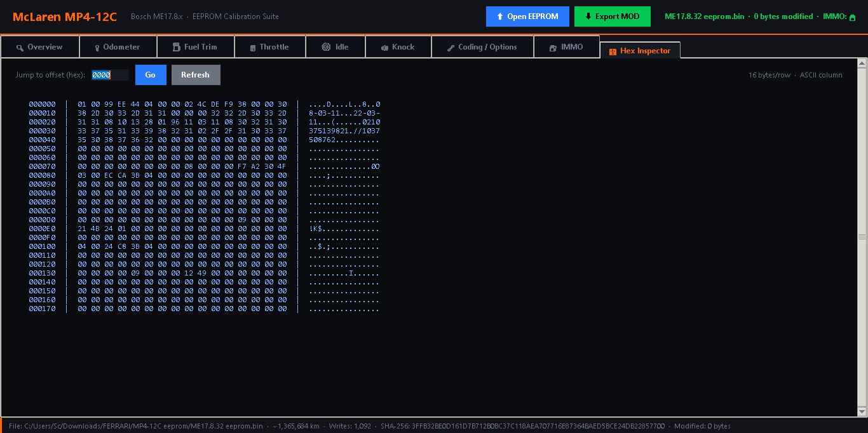Click ASCII text '375139821.//1037'
The height and width of the screenshot is (433, 868).
click(x=344, y=131)
